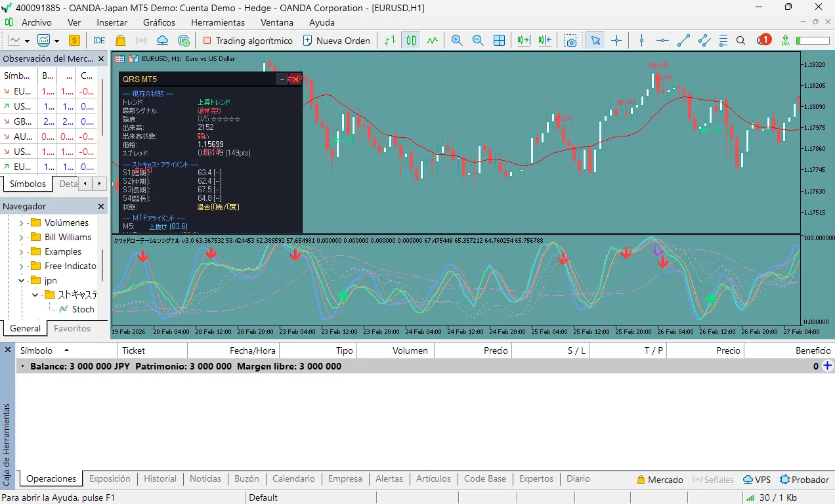This screenshot has height=504, width=835.
Task: Toggle Trading algorítmico on or off
Action: (247, 41)
